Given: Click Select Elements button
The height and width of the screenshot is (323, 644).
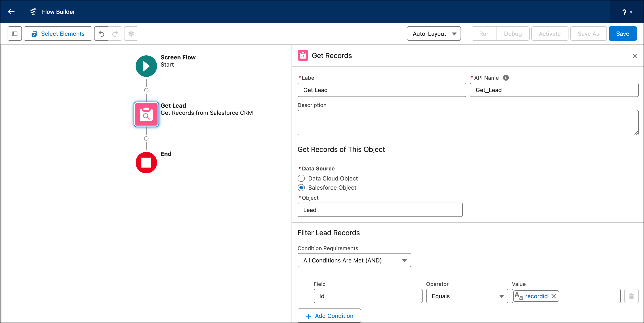Looking at the screenshot, I should tap(58, 34).
